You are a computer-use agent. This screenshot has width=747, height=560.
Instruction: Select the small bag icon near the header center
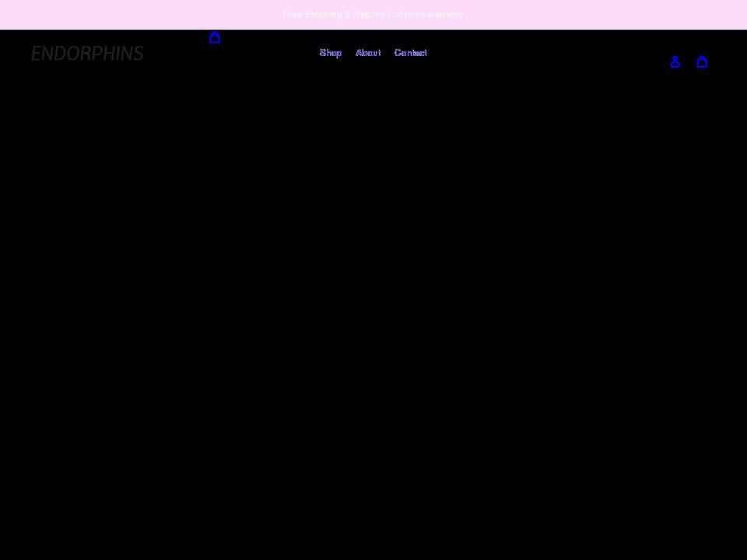(215, 37)
